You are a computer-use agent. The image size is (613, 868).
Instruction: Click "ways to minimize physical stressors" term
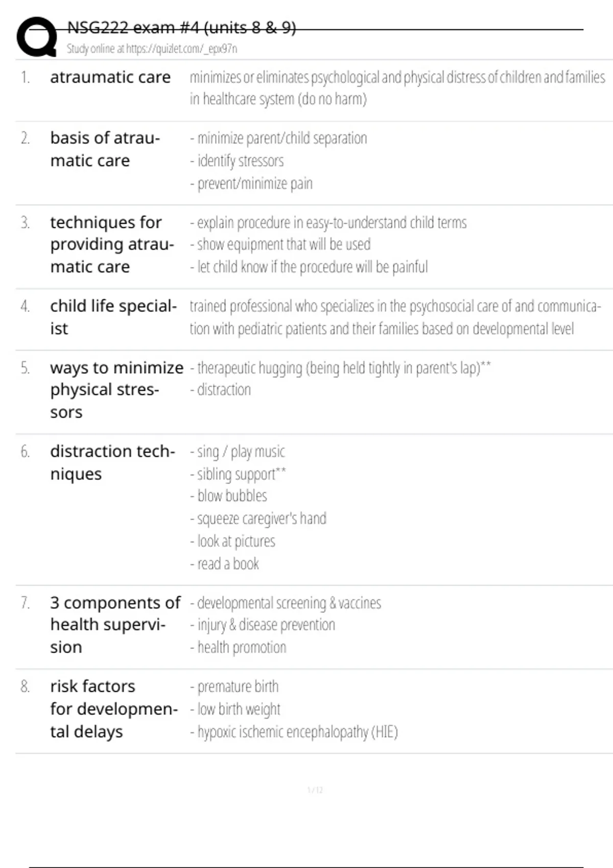[x=116, y=390]
